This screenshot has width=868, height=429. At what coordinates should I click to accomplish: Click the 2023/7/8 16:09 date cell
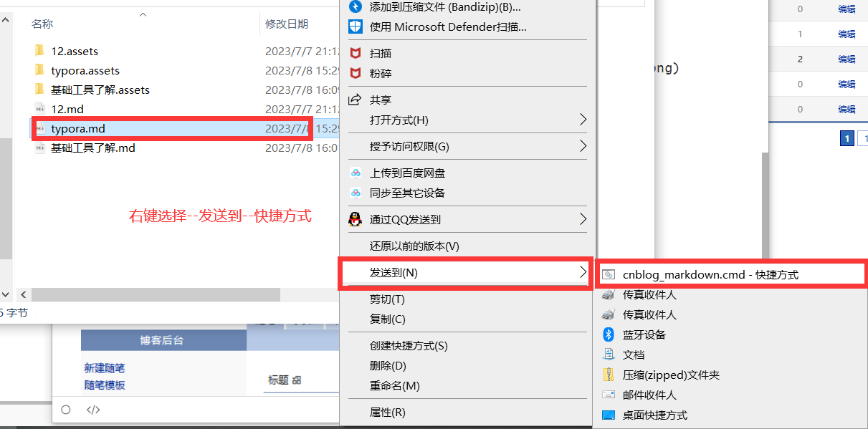pyautogui.click(x=302, y=90)
